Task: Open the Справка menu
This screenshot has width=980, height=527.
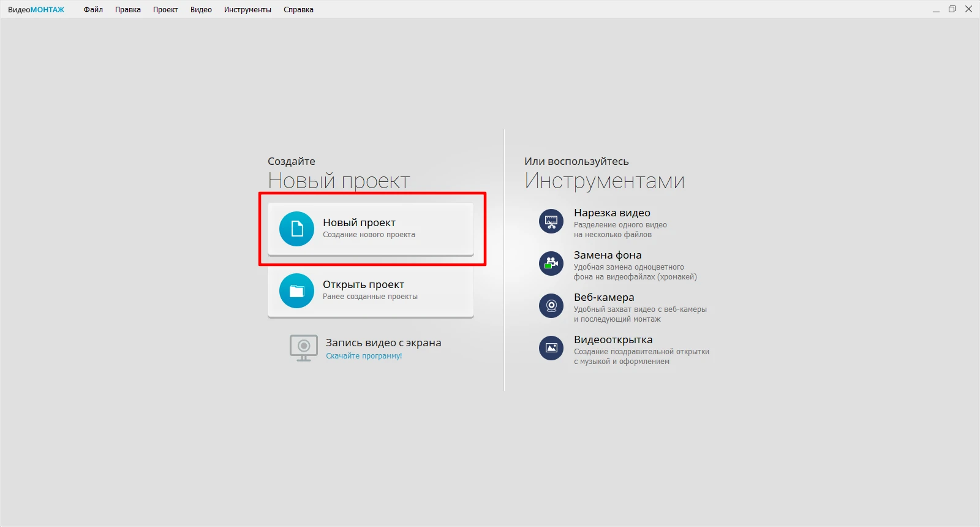Action: tap(298, 10)
